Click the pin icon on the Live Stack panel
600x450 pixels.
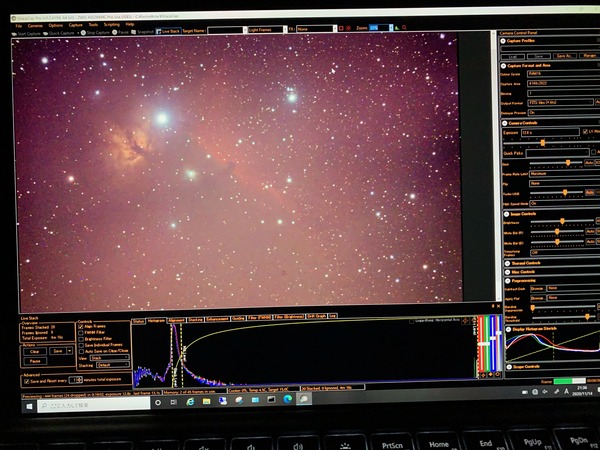point(493,306)
